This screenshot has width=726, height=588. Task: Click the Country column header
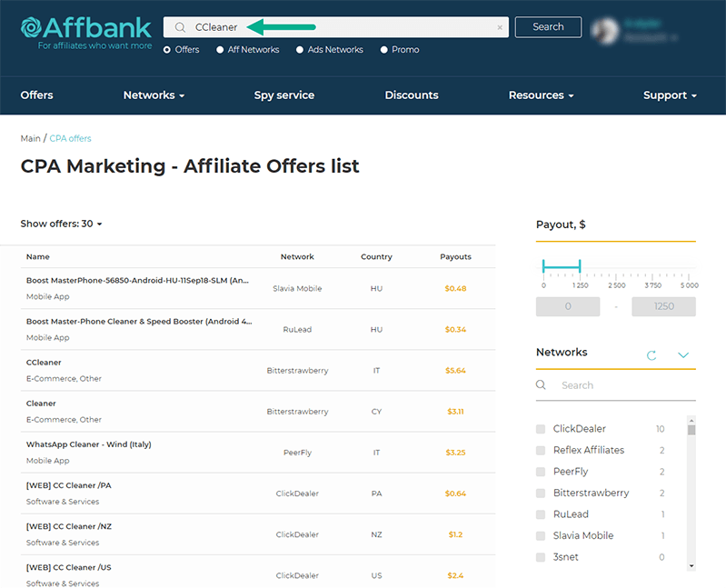376,256
